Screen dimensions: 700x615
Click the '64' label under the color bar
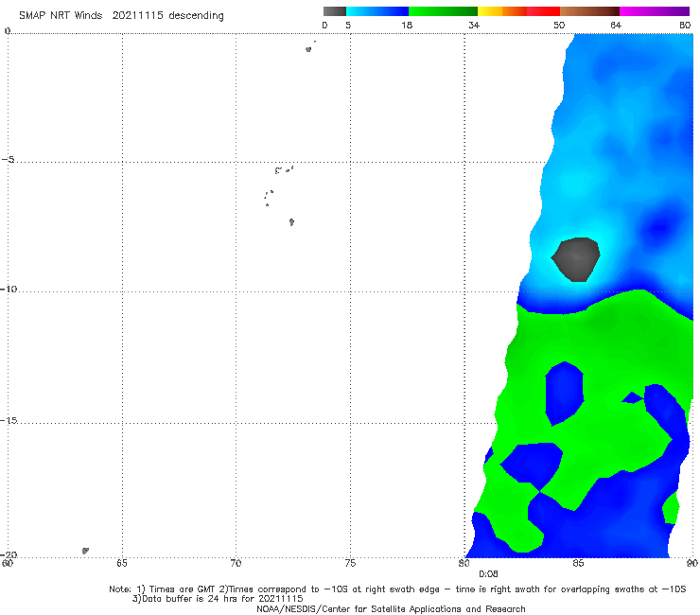pyautogui.click(x=616, y=25)
